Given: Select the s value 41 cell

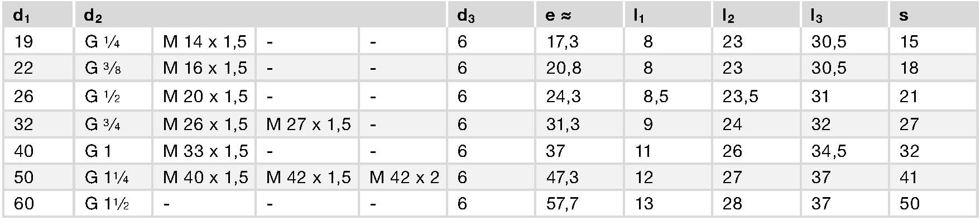Looking at the screenshot, I should (x=933, y=177).
